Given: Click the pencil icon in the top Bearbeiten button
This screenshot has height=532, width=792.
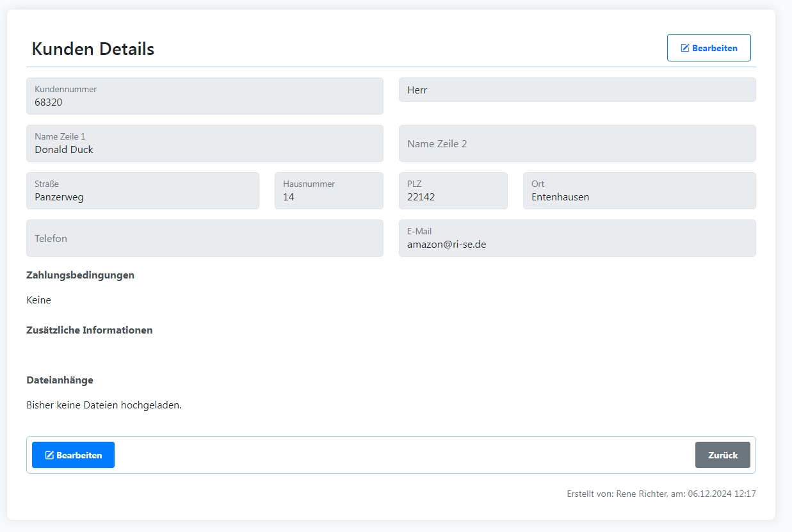Looking at the screenshot, I should pyautogui.click(x=684, y=49).
